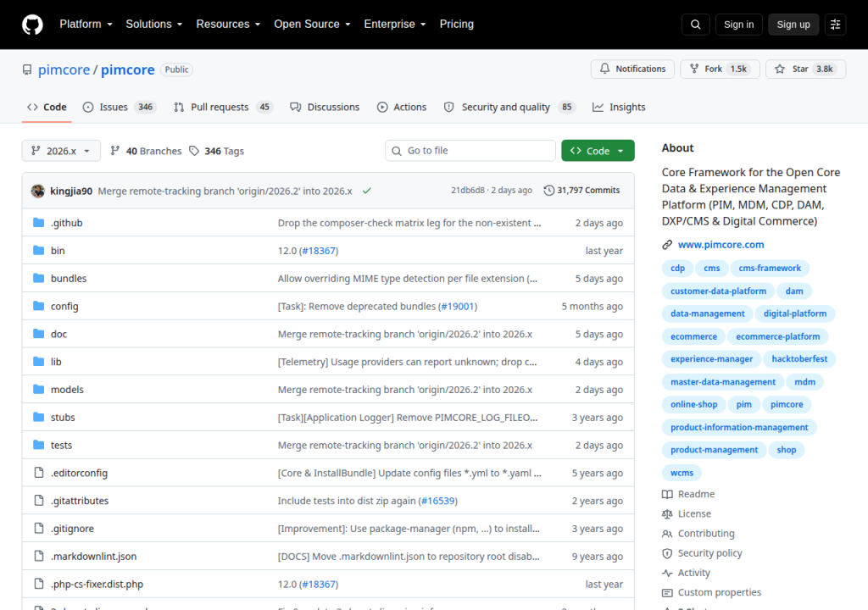868x610 pixels.
Task: Switch to the Pull requests tab
Action: coord(224,107)
